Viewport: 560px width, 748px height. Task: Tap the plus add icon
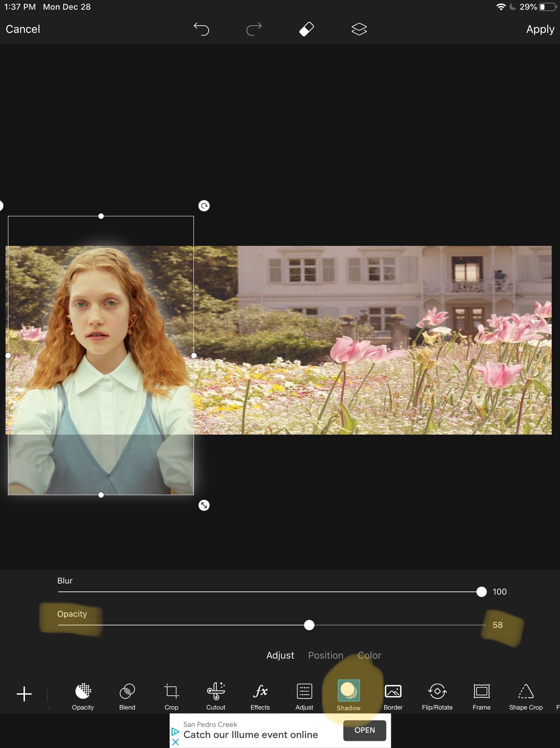click(24, 694)
